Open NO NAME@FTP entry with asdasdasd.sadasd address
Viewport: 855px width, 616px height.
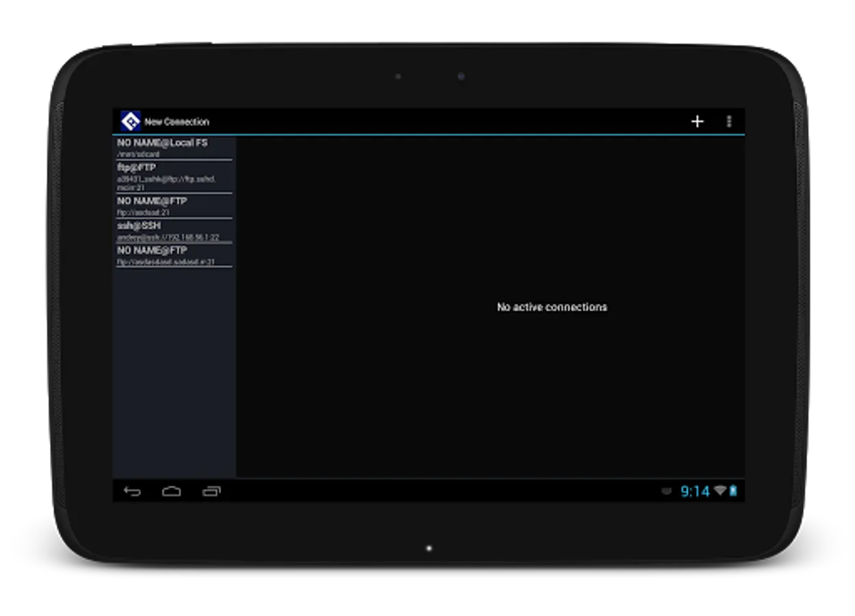pos(174,255)
